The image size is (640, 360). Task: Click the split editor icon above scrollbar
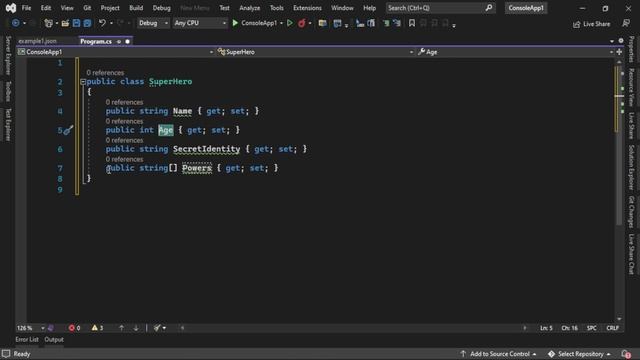pyautogui.click(x=619, y=52)
